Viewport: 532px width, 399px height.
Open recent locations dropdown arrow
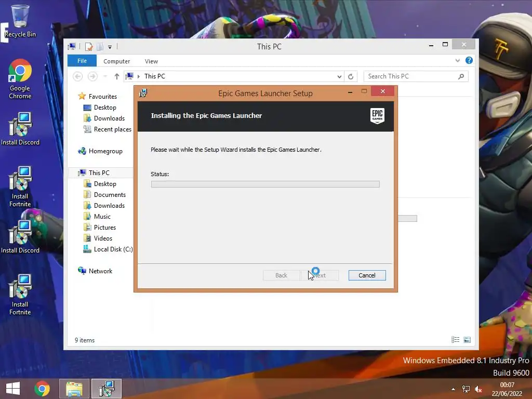tap(105, 76)
